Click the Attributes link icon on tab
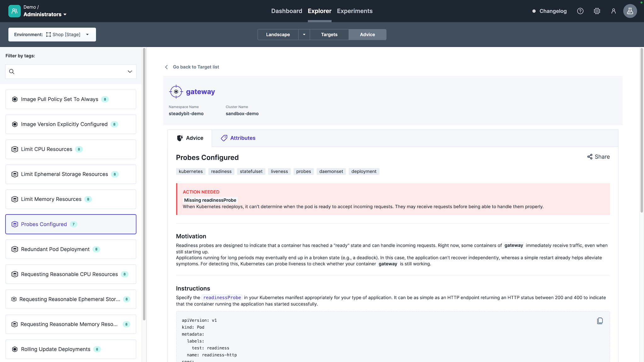This screenshot has height=362, width=644. pos(224,138)
